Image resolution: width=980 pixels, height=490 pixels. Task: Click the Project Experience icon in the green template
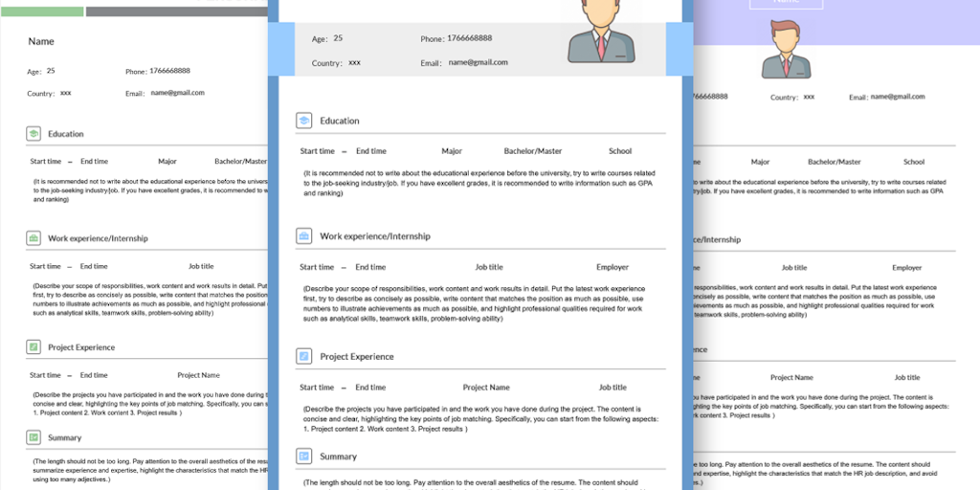(x=33, y=346)
